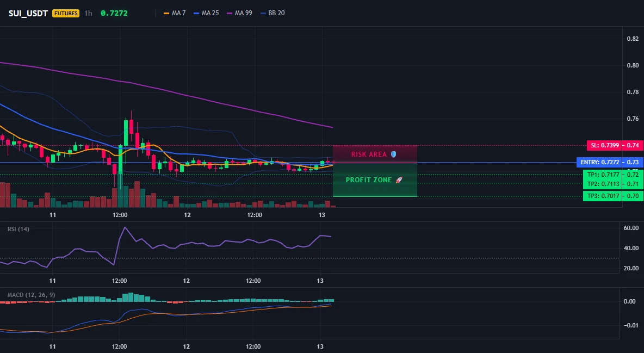Click the 20.00 RSI axis value
This screenshot has width=644, height=353.
click(631, 268)
